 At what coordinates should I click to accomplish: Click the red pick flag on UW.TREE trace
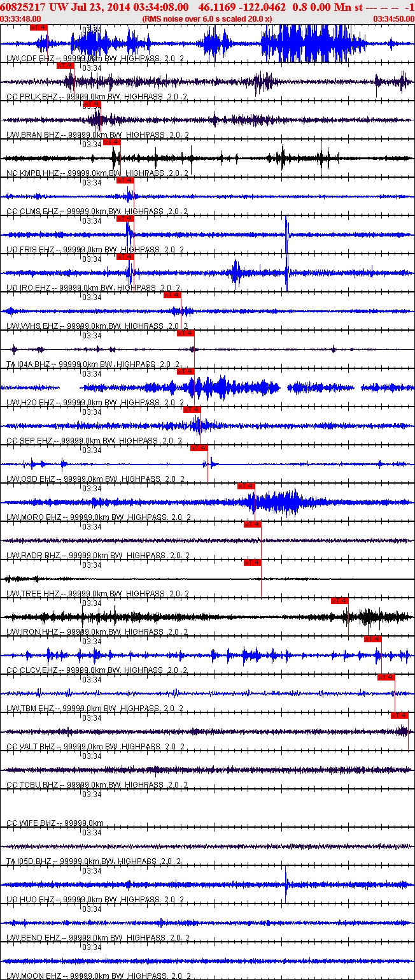coord(253,563)
